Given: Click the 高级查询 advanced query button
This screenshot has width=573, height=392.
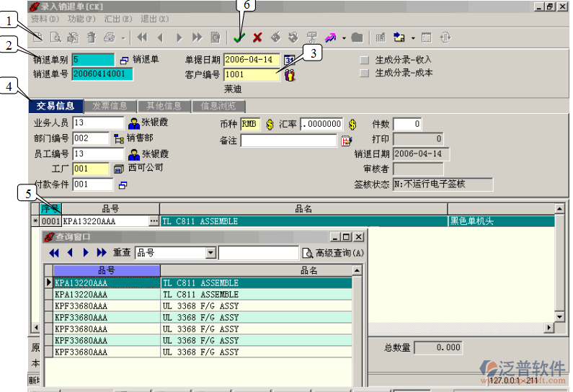Looking at the screenshot, I should pos(333,253).
